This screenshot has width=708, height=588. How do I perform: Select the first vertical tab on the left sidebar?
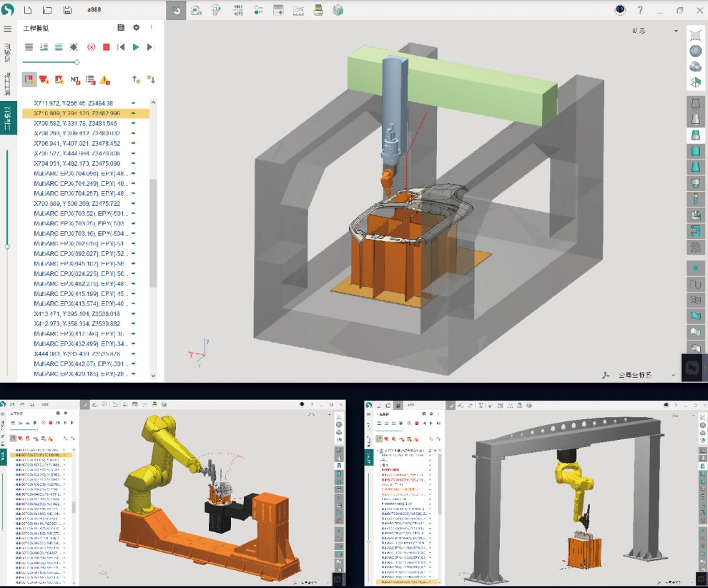(x=8, y=53)
